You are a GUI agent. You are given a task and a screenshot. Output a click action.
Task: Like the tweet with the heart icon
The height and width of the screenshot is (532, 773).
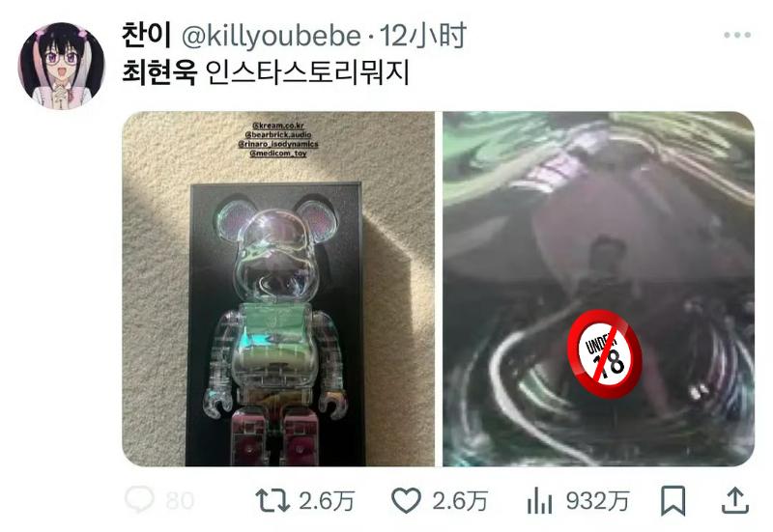tap(406, 500)
